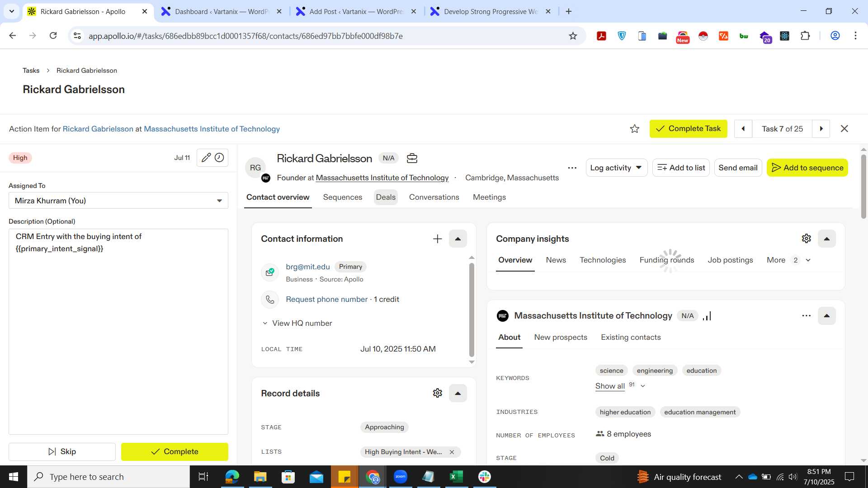Open Slack from the taskbar
This screenshot has height=488, width=868.
(x=485, y=477)
